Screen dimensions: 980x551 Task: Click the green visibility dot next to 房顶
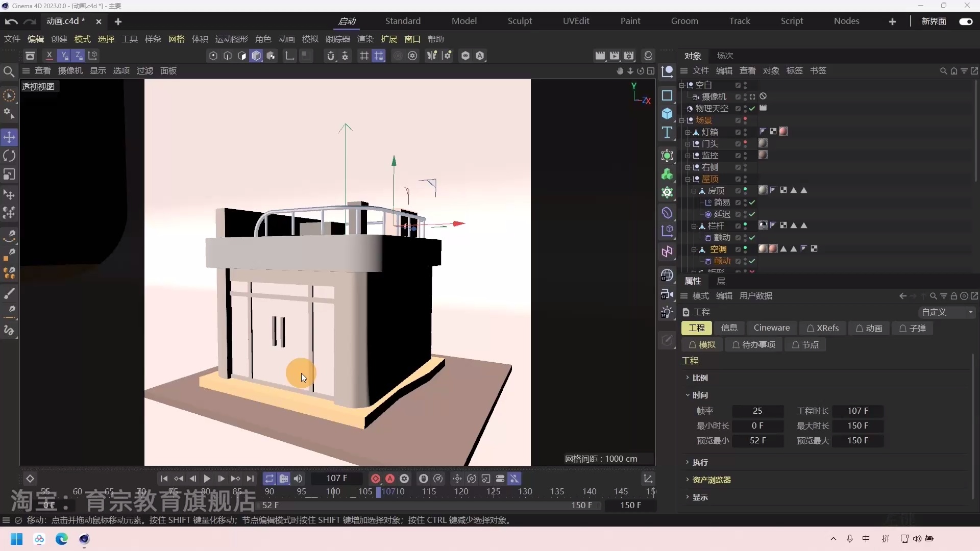pos(745,188)
